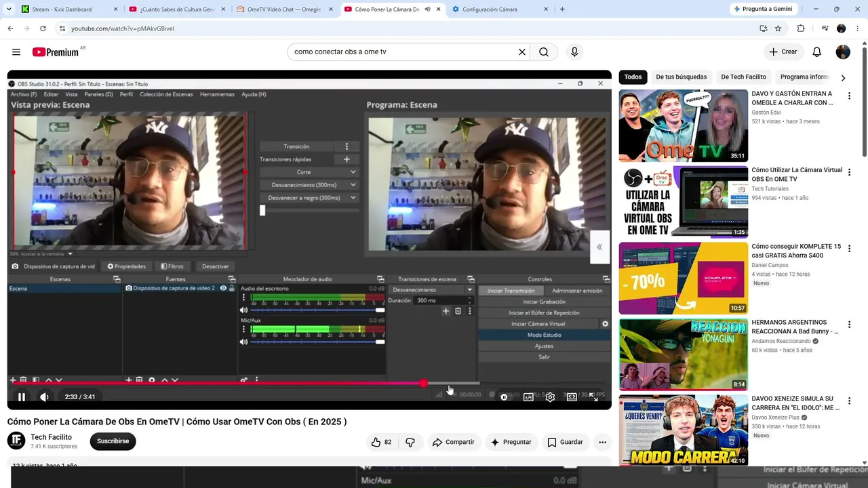Mute Audio del escritorio in OBS mixer
868x488 pixels.
pyautogui.click(x=244, y=310)
